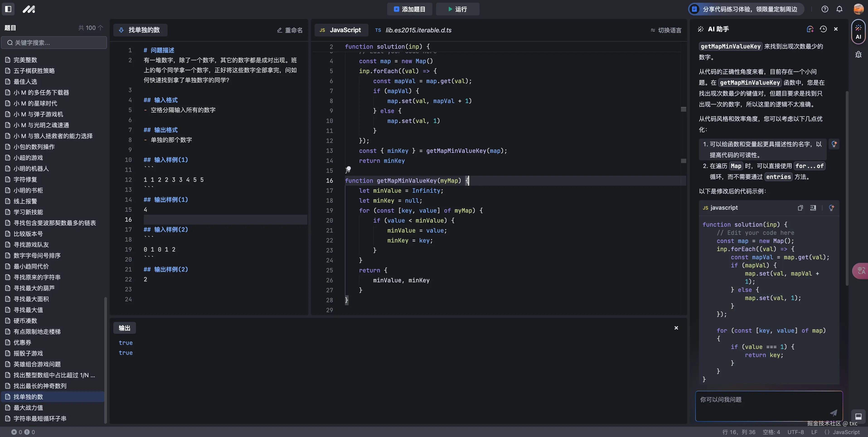The width and height of the screenshot is (868, 437).
Task: Open AI assistant chat history
Action: [823, 29]
